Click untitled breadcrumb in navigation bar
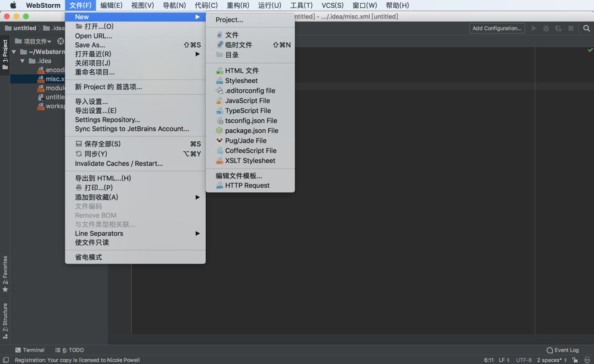This screenshot has width=594, height=364. [x=21, y=28]
